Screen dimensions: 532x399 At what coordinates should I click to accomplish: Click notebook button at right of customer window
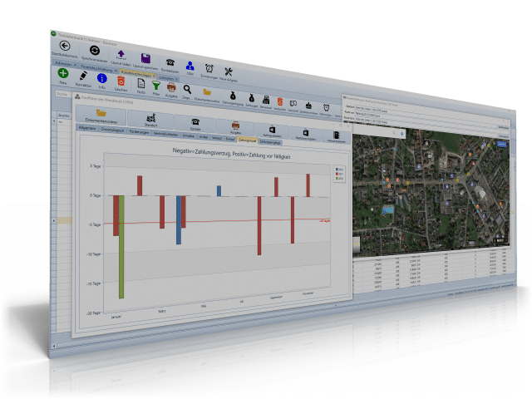coord(336,136)
